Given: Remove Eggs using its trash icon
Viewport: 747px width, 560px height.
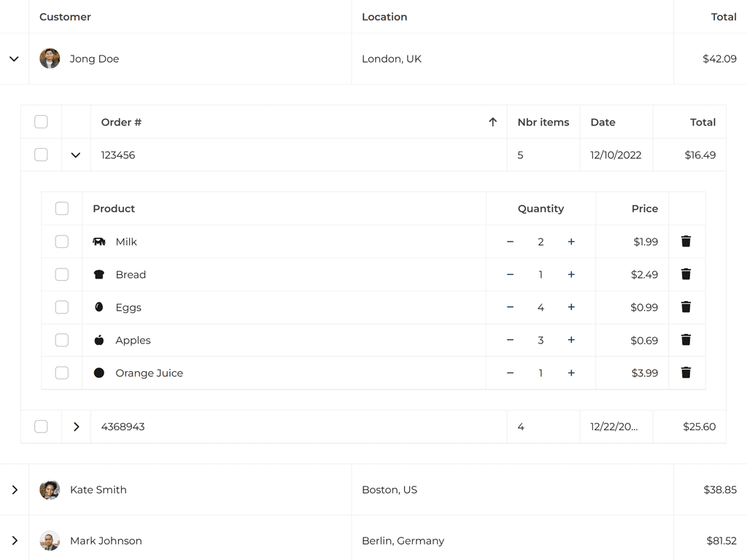Looking at the screenshot, I should (x=686, y=307).
